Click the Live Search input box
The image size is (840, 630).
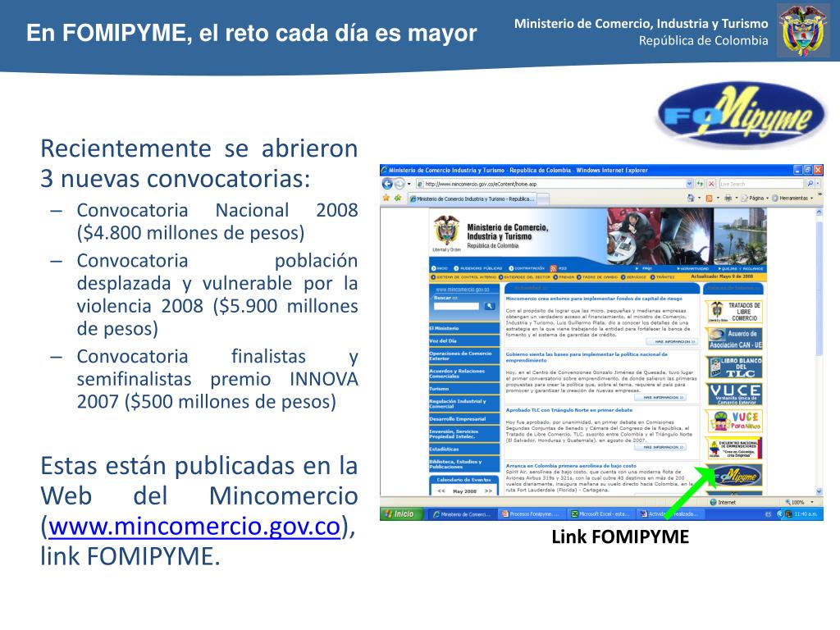pyautogui.click(x=762, y=184)
